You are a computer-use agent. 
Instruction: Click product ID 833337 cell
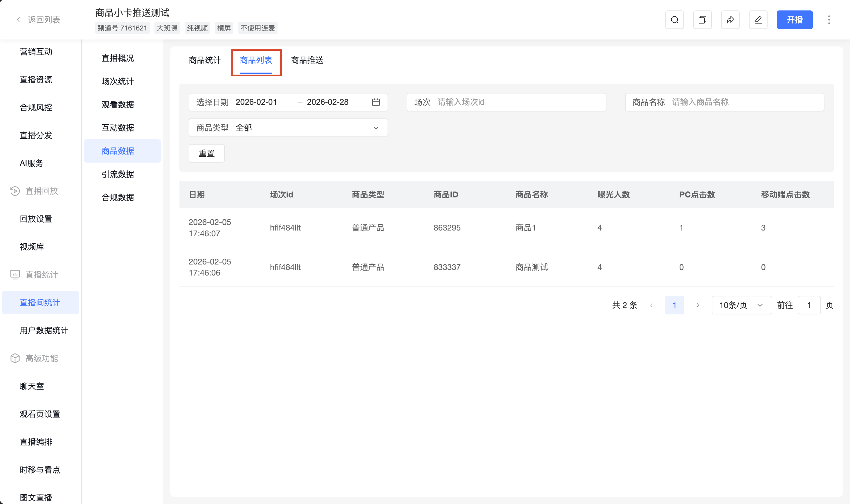[447, 267]
